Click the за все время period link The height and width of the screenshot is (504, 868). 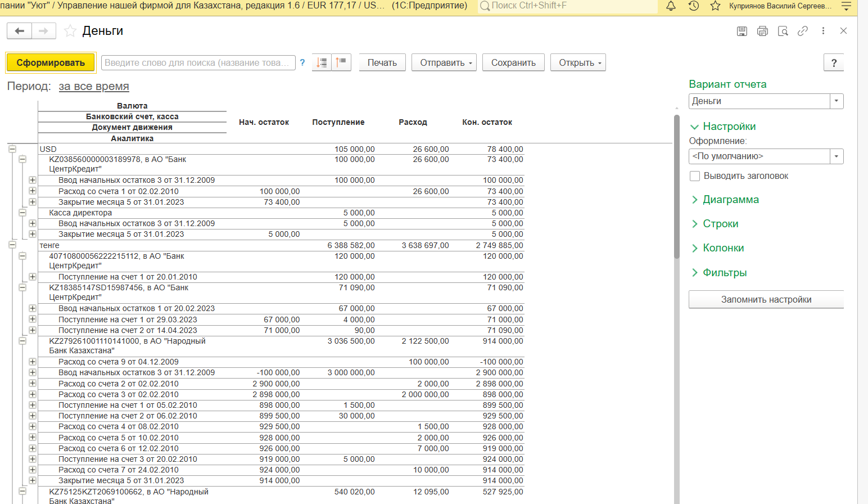coord(94,87)
